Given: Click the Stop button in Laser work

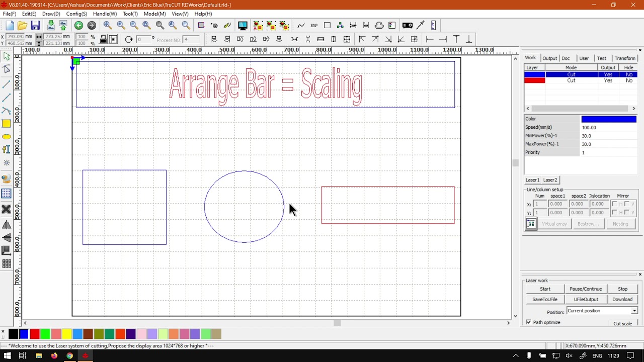Looking at the screenshot, I should tap(622, 289).
